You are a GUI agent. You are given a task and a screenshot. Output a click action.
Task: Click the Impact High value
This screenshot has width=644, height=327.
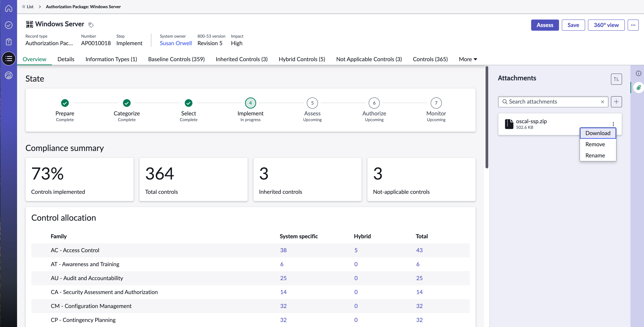[x=236, y=43]
